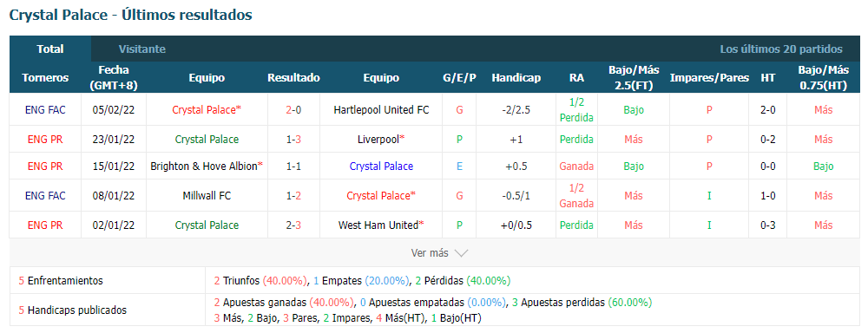Open ENG FAC tournament on 05/02/22 row

[x=45, y=109]
